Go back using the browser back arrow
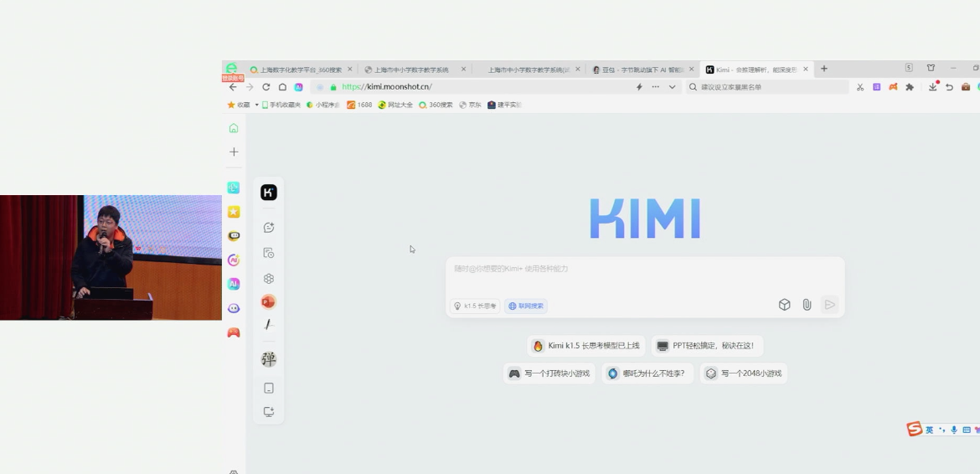Viewport: 980px width, 474px height. coord(233,87)
